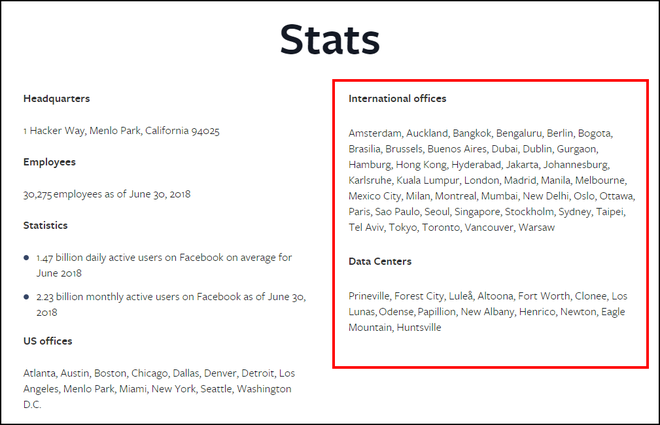This screenshot has width=660, height=425.
Task: Click the International offices heading
Action: (397, 99)
